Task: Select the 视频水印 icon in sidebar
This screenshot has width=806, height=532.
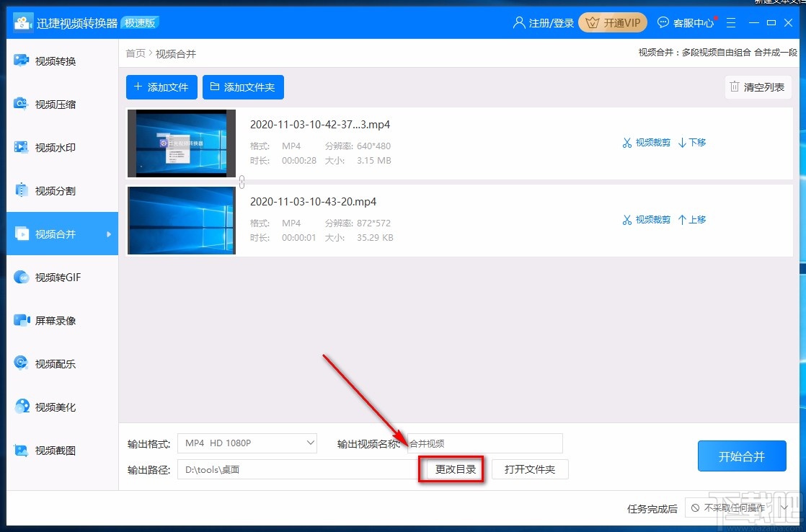Action: [21, 147]
